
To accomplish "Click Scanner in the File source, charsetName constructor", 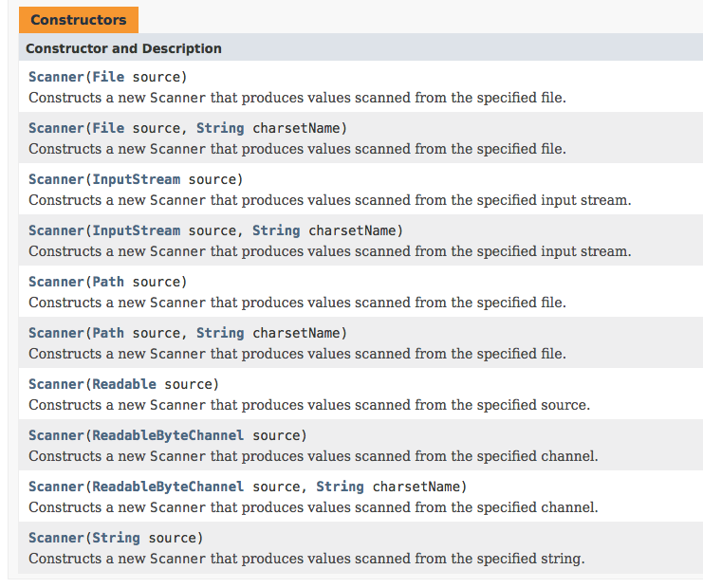I will tap(56, 128).
